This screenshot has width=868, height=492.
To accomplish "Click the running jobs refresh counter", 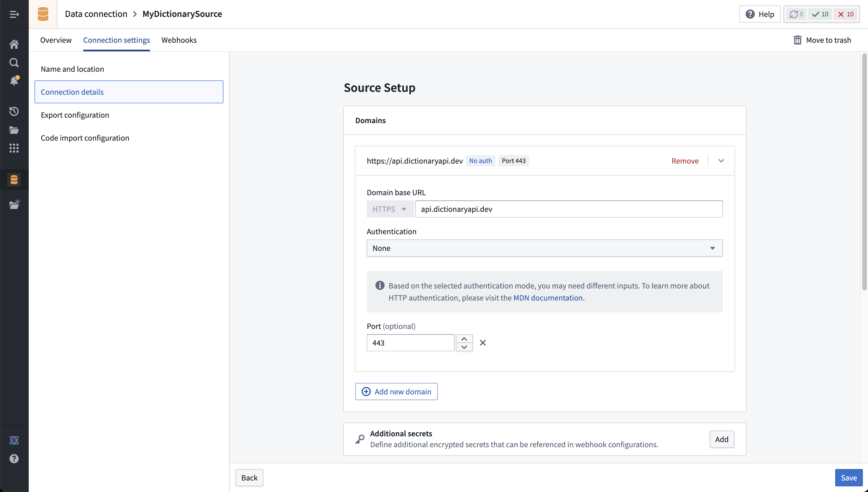I will coord(796,14).
